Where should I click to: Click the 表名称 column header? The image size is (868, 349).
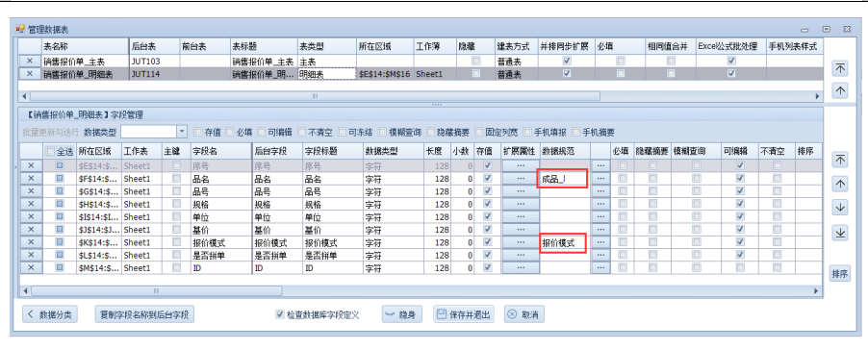pyautogui.click(x=86, y=46)
